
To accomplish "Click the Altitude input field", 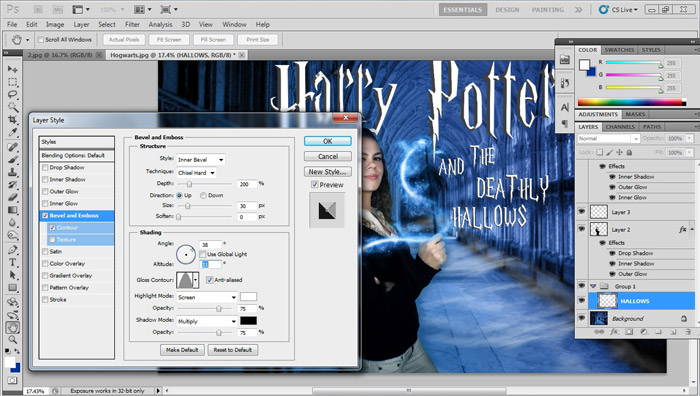I will [x=211, y=264].
